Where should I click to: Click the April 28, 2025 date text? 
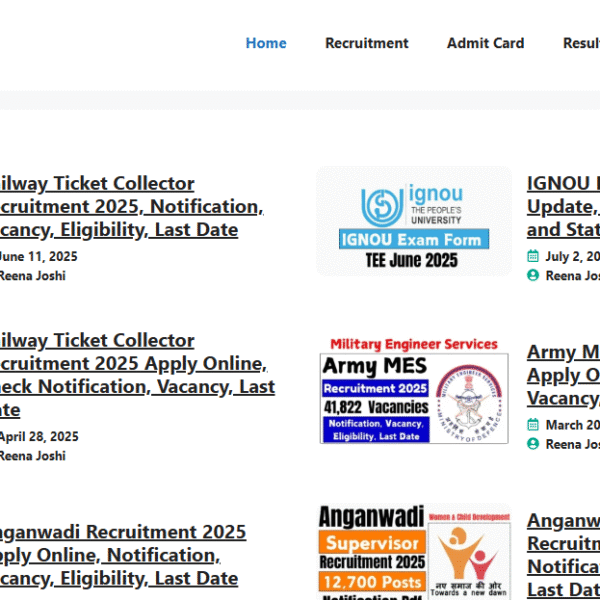coord(39,437)
